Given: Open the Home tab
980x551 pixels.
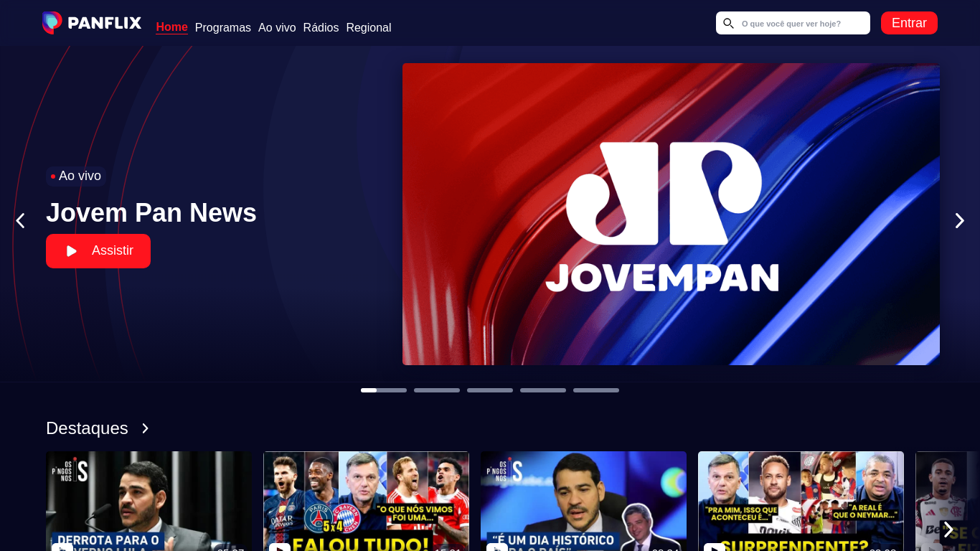Looking at the screenshot, I should [x=171, y=27].
